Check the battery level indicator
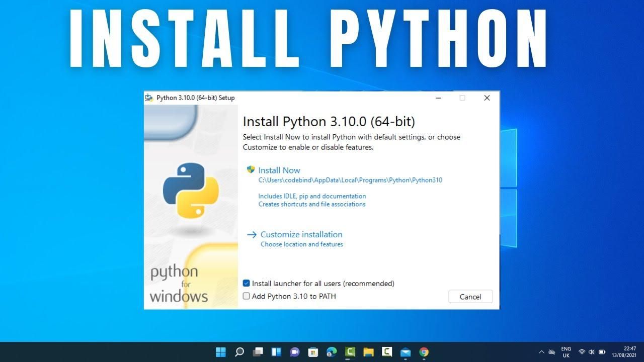 coord(602,352)
